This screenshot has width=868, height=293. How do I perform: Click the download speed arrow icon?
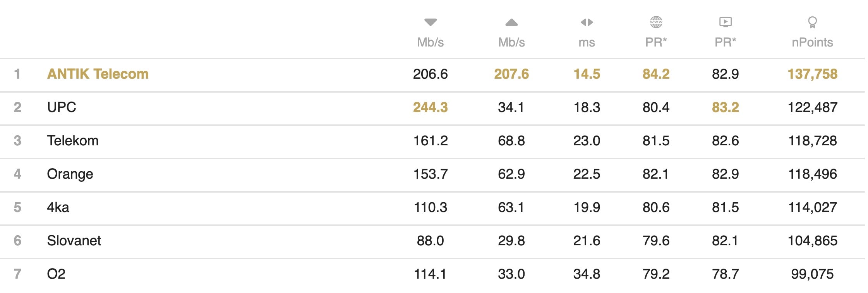click(430, 22)
